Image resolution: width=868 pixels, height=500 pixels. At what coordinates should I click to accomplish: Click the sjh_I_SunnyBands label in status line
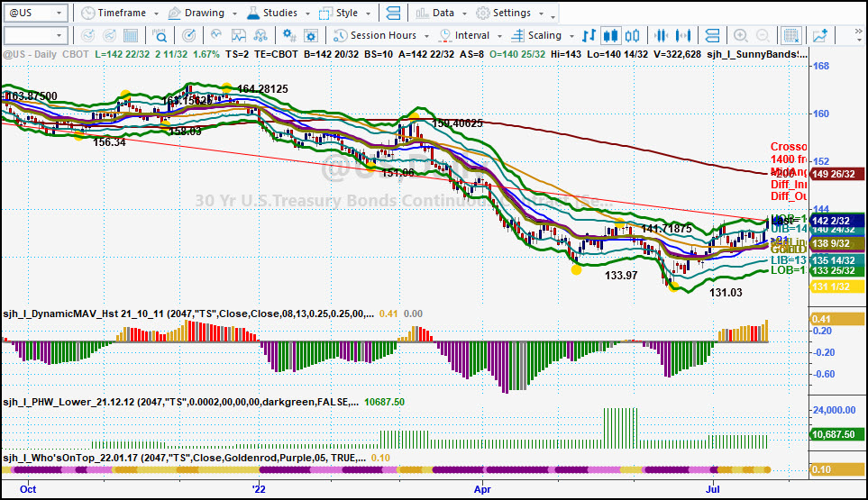[x=757, y=54]
